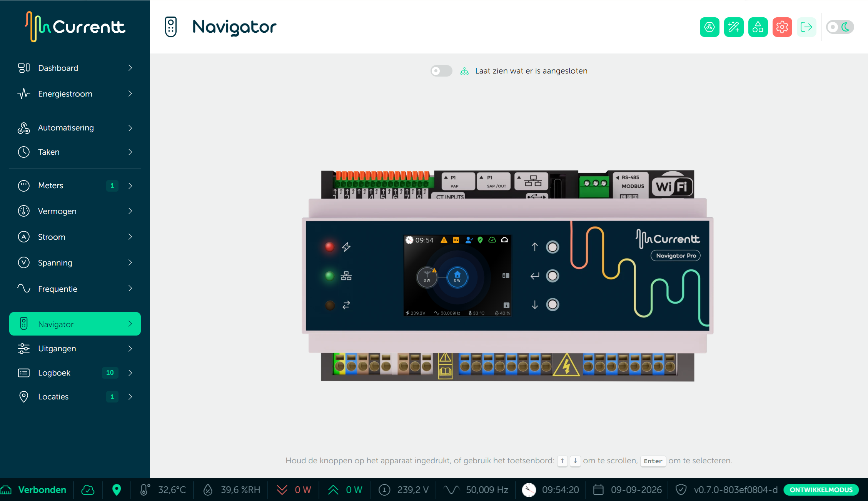Click the logout arrow button

pyautogui.click(x=806, y=27)
